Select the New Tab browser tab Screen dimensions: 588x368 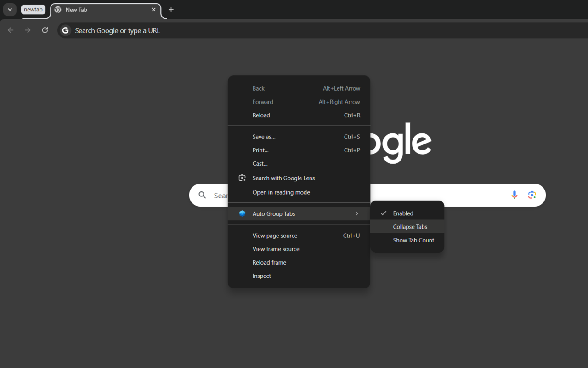tap(106, 10)
